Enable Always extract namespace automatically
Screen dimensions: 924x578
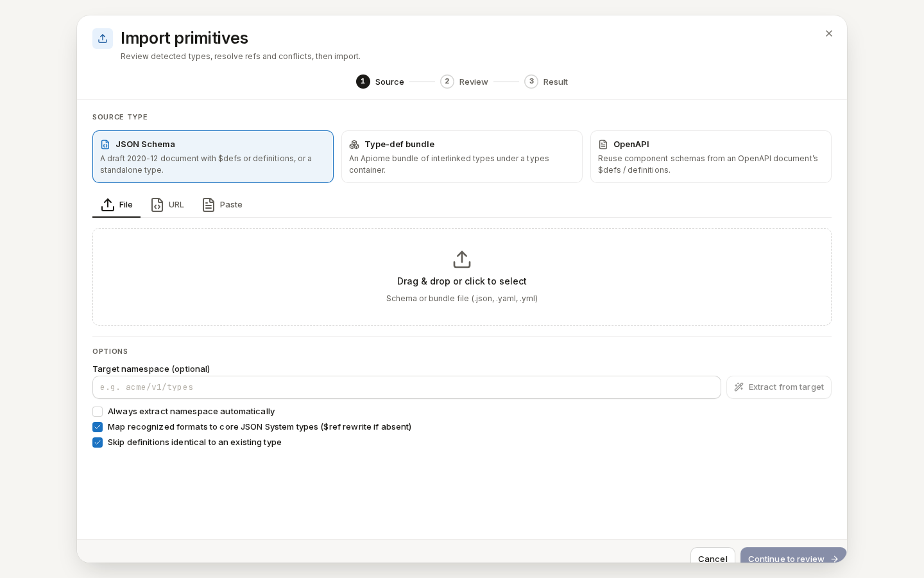(x=98, y=412)
